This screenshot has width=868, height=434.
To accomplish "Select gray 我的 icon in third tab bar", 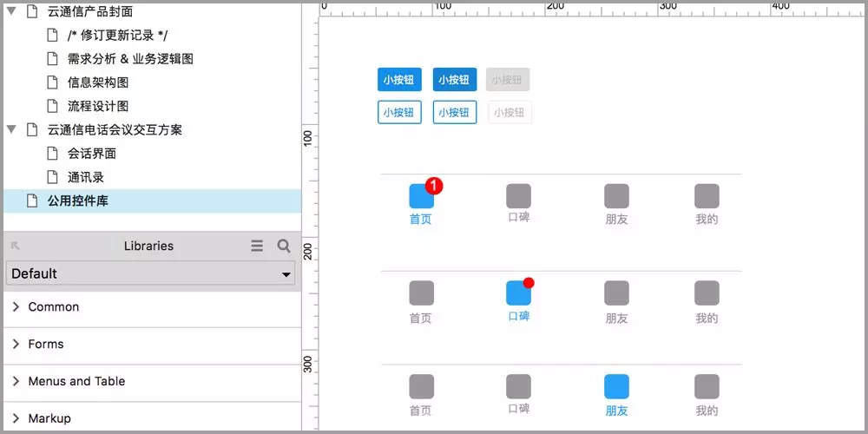I will 707,386.
